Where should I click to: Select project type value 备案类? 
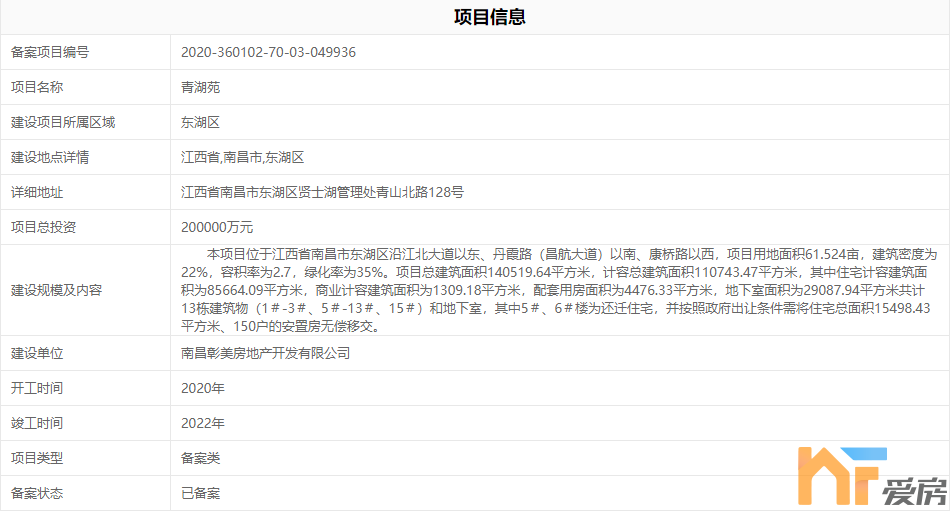click(x=200, y=458)
